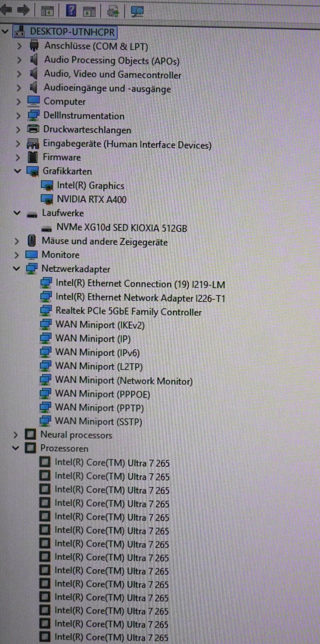Click the processor icon beside Neural processors
Viewport: 320px width, 644px height.
[30, 434]
